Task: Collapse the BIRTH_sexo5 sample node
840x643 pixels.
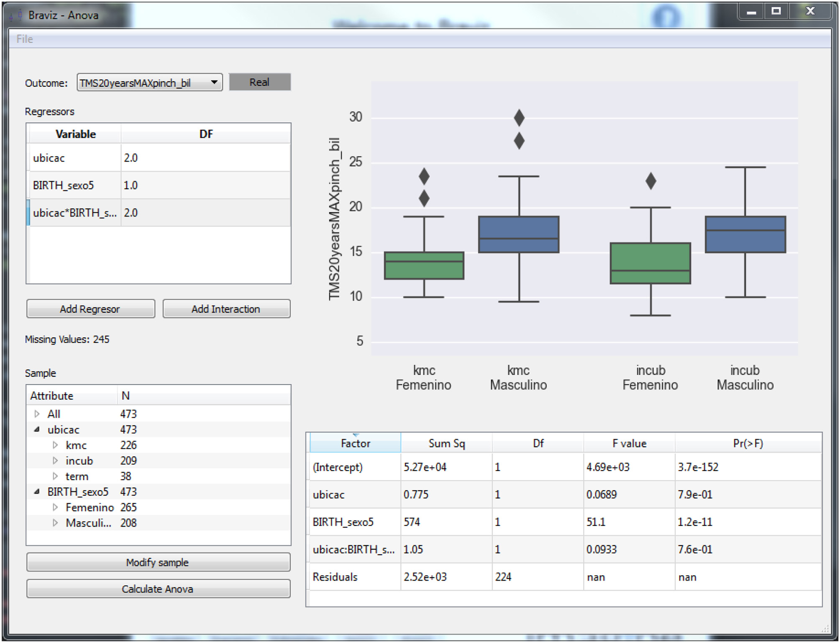Action: pos(37,491)
